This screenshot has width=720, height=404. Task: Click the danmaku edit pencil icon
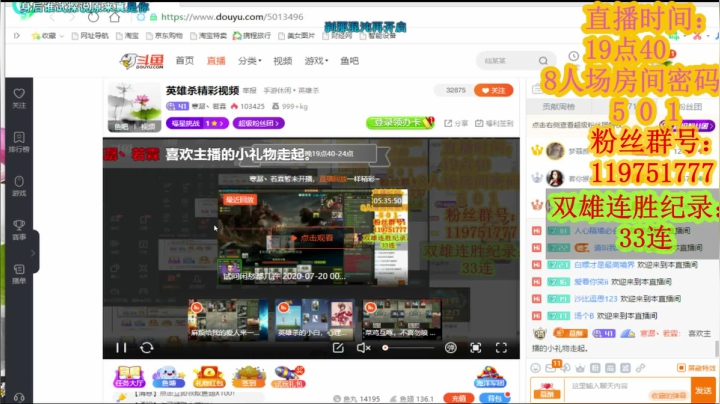point(338,348)
